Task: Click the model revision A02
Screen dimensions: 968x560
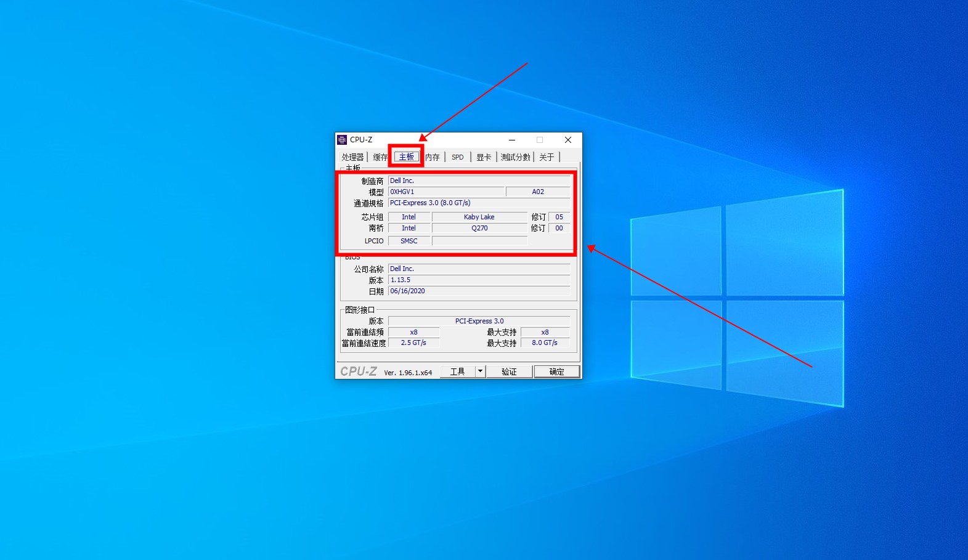Action: coord(538,192)
